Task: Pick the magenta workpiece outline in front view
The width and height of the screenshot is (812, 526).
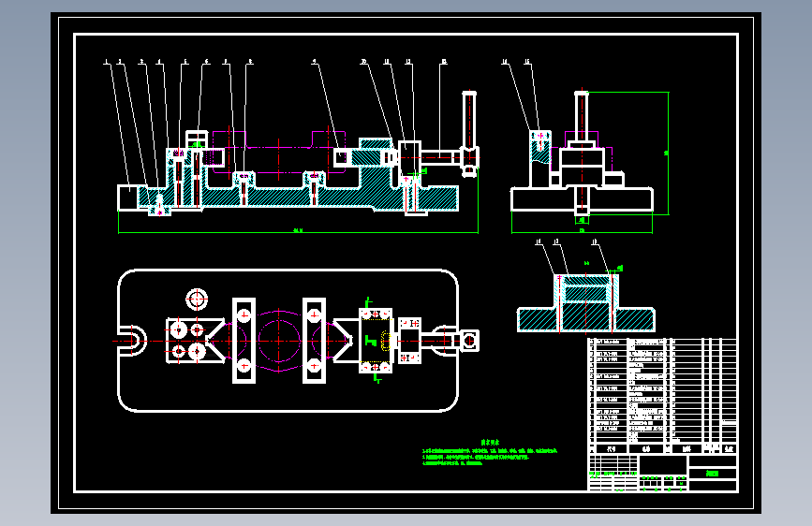Action: pos(279,153)
